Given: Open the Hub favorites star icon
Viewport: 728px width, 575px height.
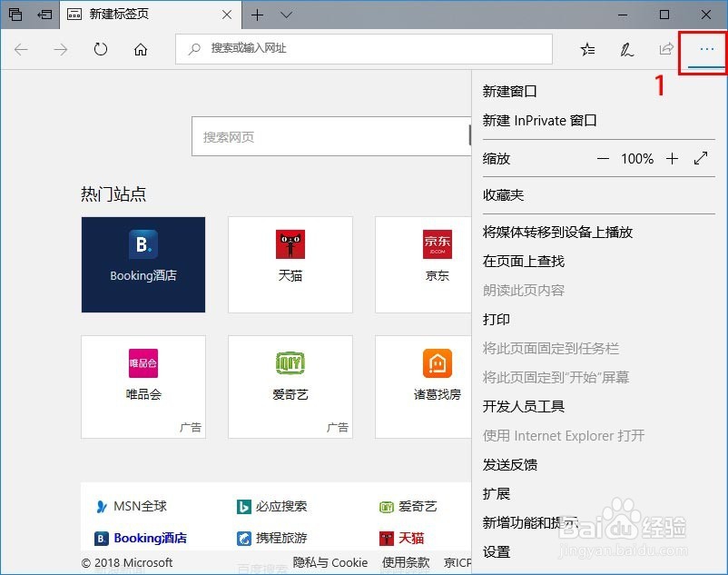Looking at the screenshot, I should (x=586, y=49).
